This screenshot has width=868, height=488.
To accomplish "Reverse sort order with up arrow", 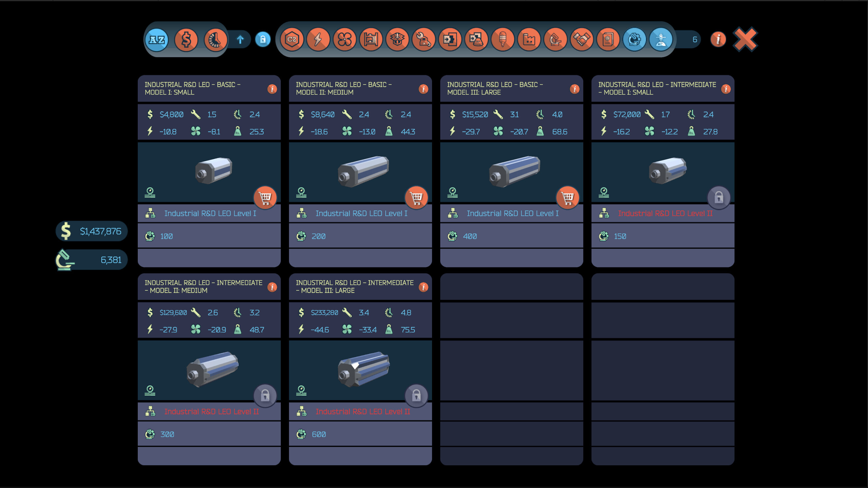I will 240,40.
